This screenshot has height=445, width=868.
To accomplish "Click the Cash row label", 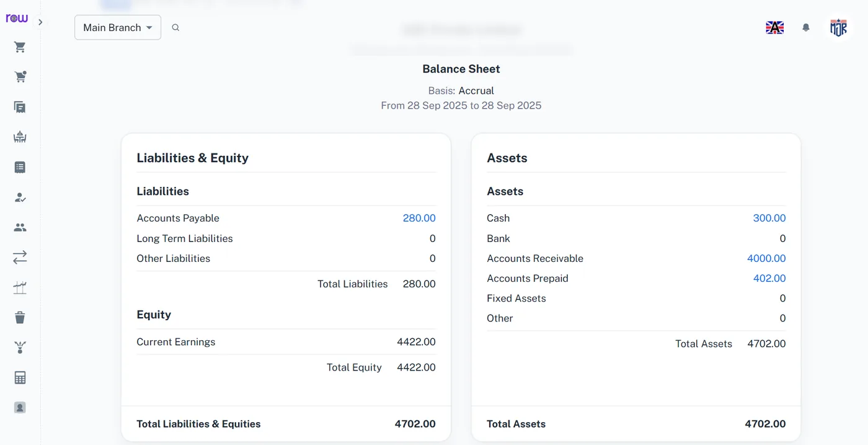I will 498,218.
